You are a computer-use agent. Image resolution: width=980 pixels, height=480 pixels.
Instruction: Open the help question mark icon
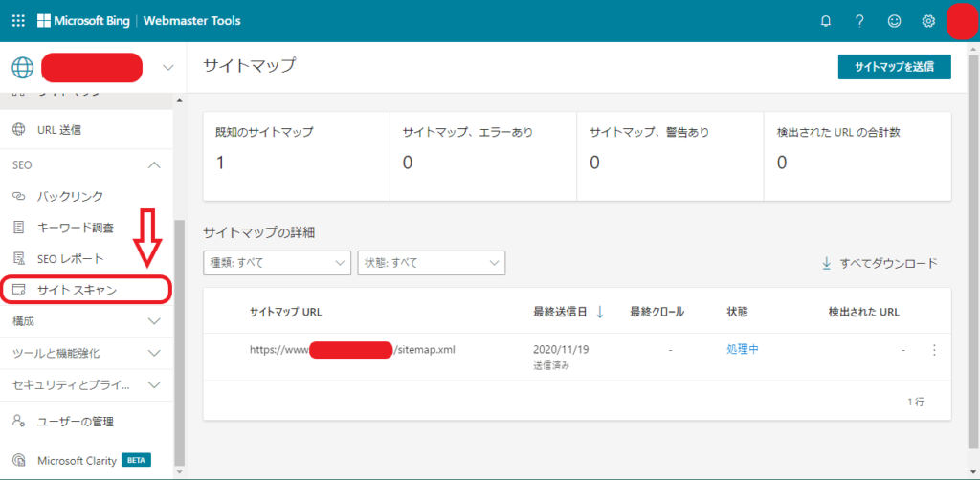click(x=860, y=21)
